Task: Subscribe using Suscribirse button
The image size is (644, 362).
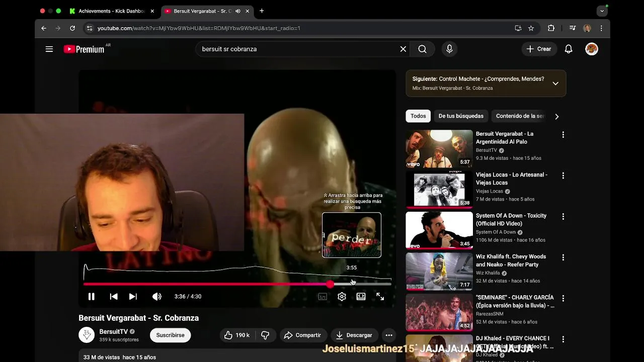Action: pos(170,335)
